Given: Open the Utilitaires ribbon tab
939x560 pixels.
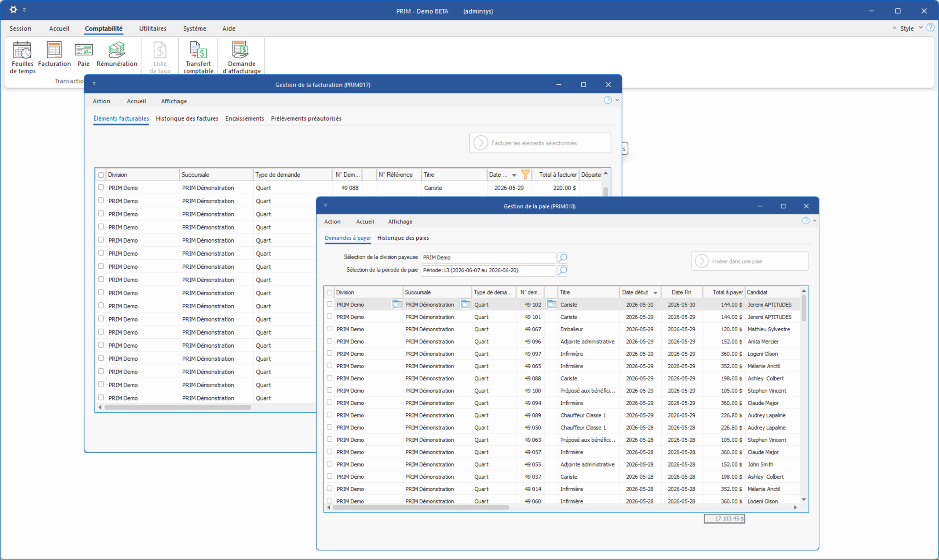Looking at the screenshot, I should click(153, 28).
